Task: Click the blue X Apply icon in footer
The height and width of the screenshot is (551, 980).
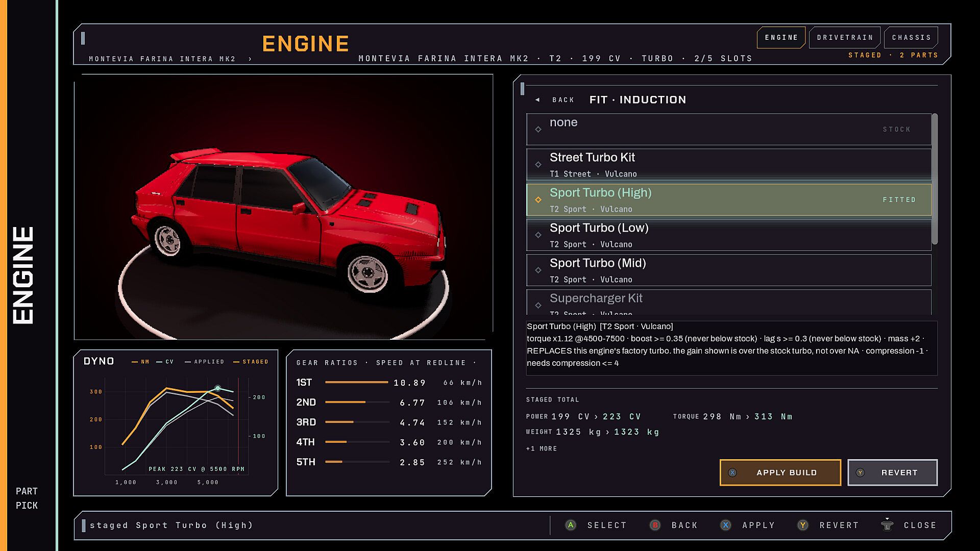Action: coord(725,525)
